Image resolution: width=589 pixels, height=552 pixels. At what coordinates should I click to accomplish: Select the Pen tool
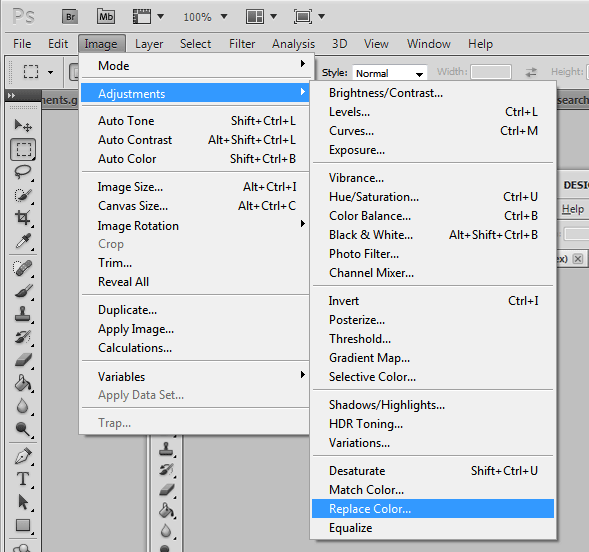click(23, 456)
